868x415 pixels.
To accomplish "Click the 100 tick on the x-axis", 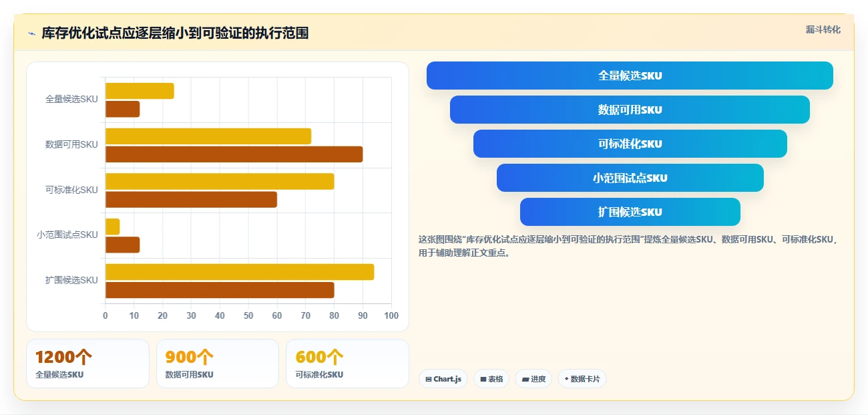I will [391, 315].
